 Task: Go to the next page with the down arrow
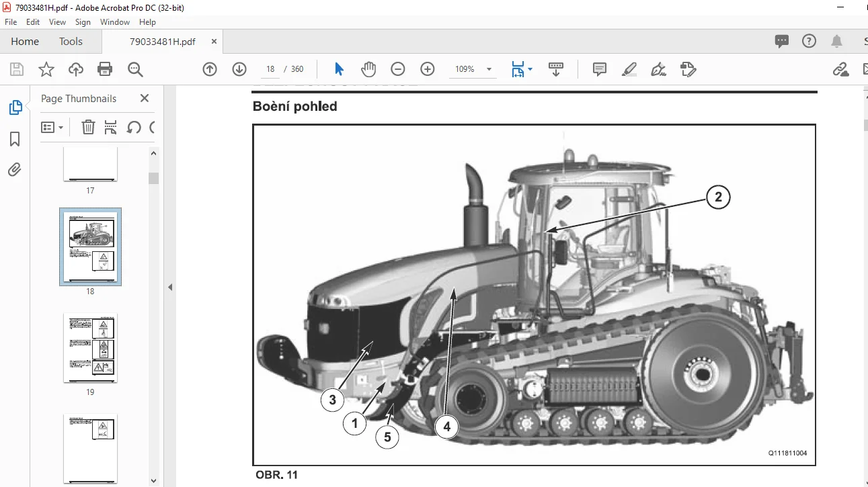pyautogui.click(x=239, y=69)
